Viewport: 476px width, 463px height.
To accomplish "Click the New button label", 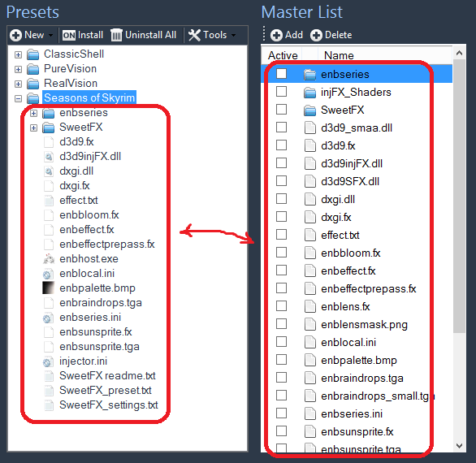I will pos(34,35).
